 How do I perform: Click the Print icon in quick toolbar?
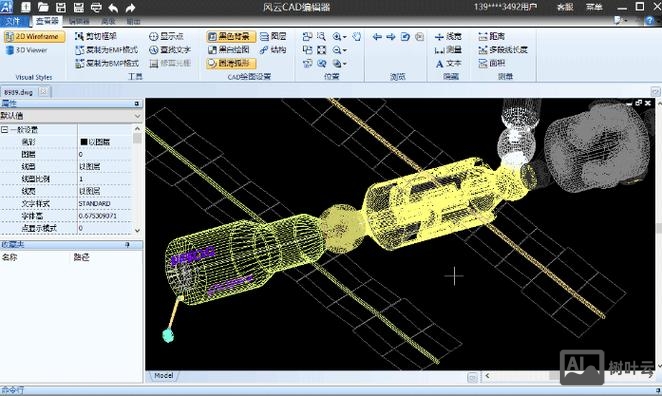pyautogui.click(x=96, y=7)
